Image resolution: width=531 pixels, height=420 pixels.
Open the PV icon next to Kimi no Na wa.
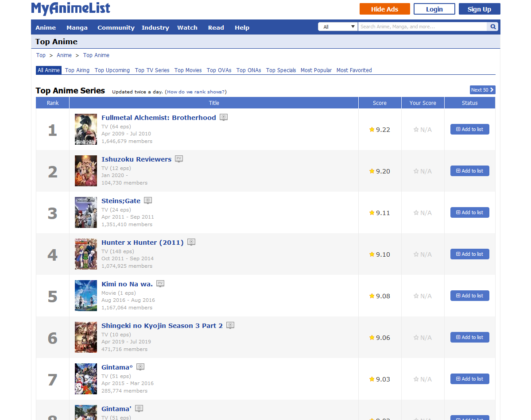(160, 284)
